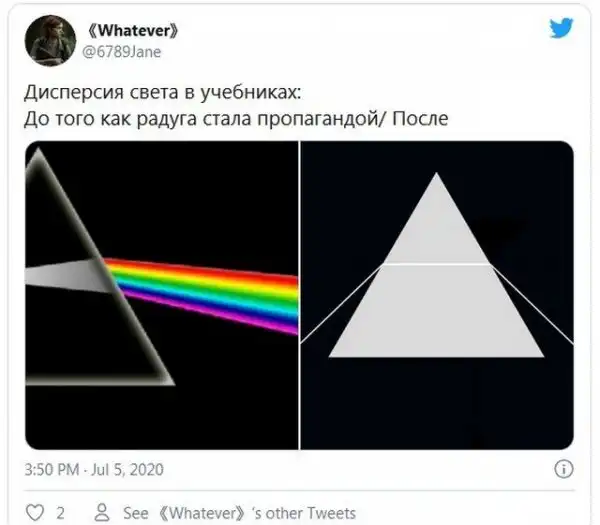
Task: Open the Whatever display name
Action: (x=133, y=31)
